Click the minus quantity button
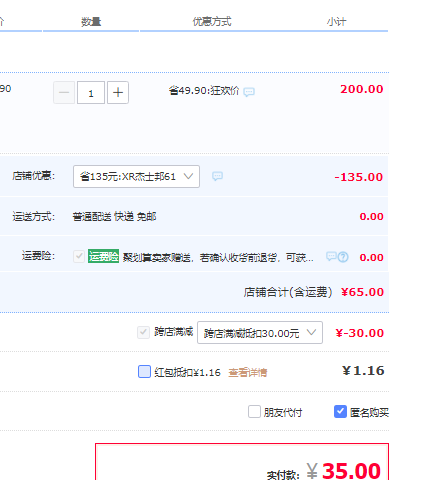 pos(64,92)
